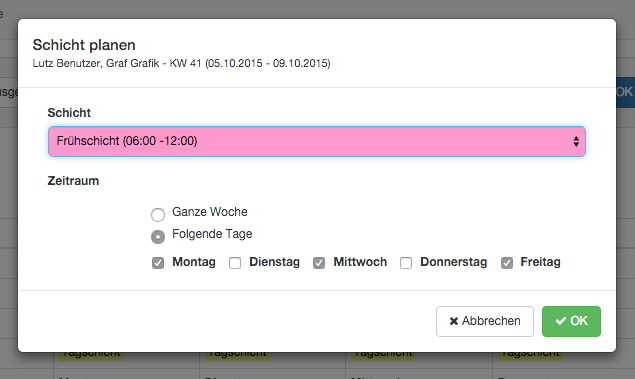The image size is (635, 379).
Task: Uncheck the Mittwoch checkbox
Action: pos(319,263)
